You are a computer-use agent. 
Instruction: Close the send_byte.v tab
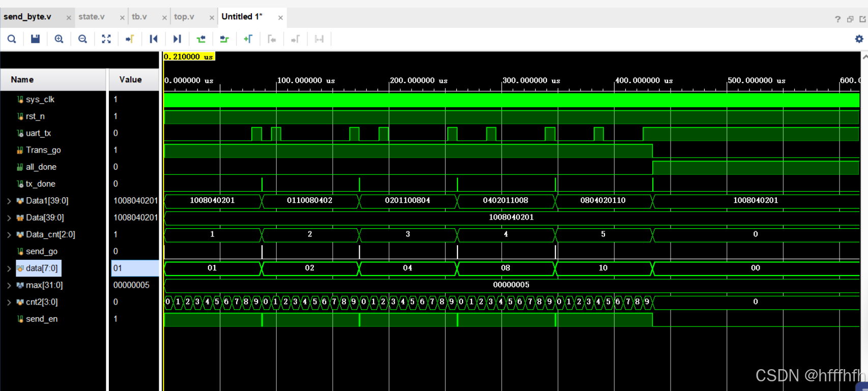pos(69,18)
